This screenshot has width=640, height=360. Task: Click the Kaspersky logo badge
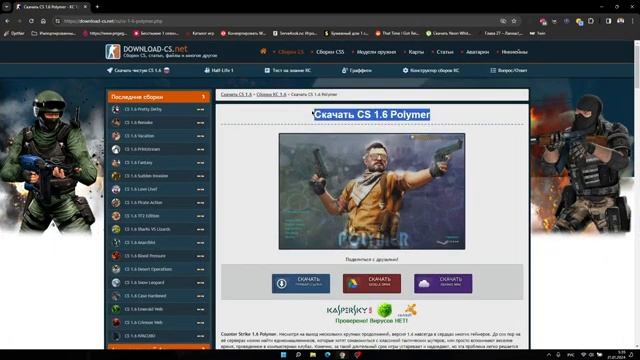coord(349,310)
